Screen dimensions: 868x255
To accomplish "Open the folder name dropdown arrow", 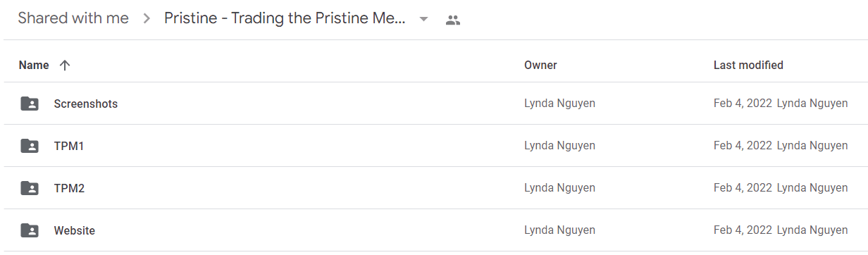I will pyautogui.click(x=423, y=19).
